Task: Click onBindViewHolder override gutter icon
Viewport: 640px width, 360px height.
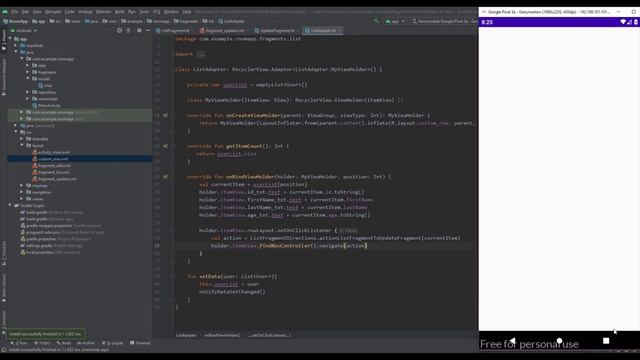Action: pos(165,177)
